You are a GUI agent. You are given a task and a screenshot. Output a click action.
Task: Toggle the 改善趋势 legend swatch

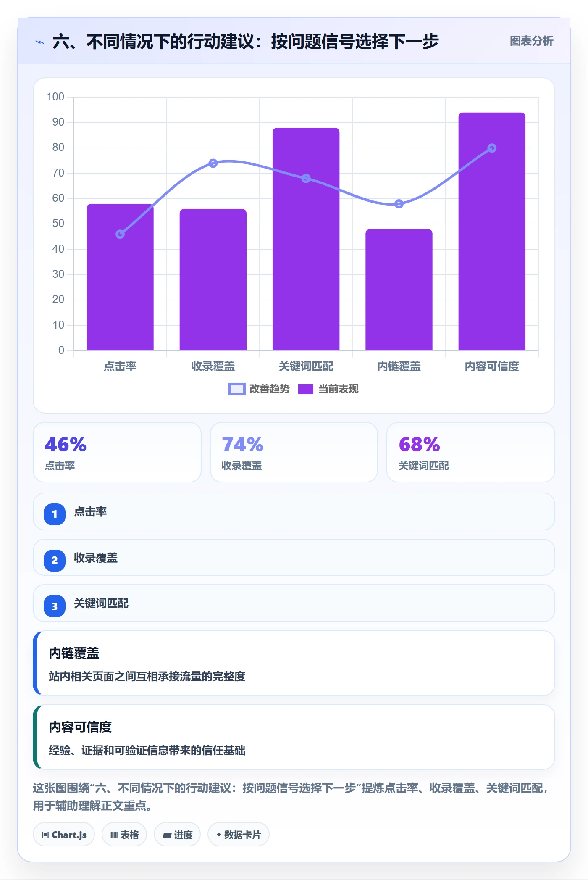click(x=236, y=389)
